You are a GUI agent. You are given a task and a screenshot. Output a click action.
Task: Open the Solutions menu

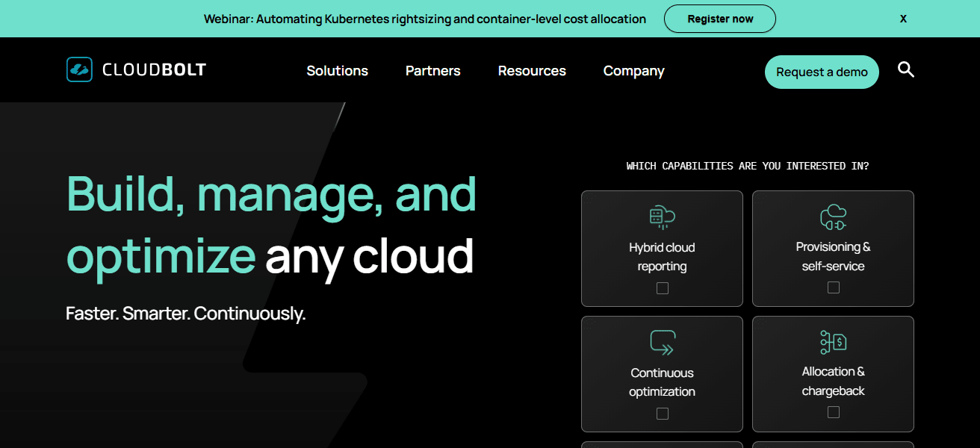tap(338, 71)
